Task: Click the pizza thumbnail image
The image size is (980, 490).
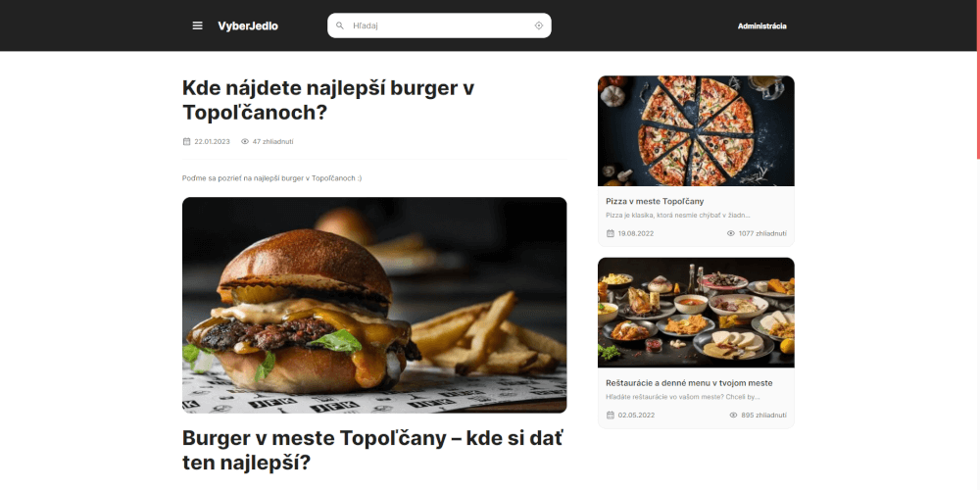Action: (x=696, y=130)
